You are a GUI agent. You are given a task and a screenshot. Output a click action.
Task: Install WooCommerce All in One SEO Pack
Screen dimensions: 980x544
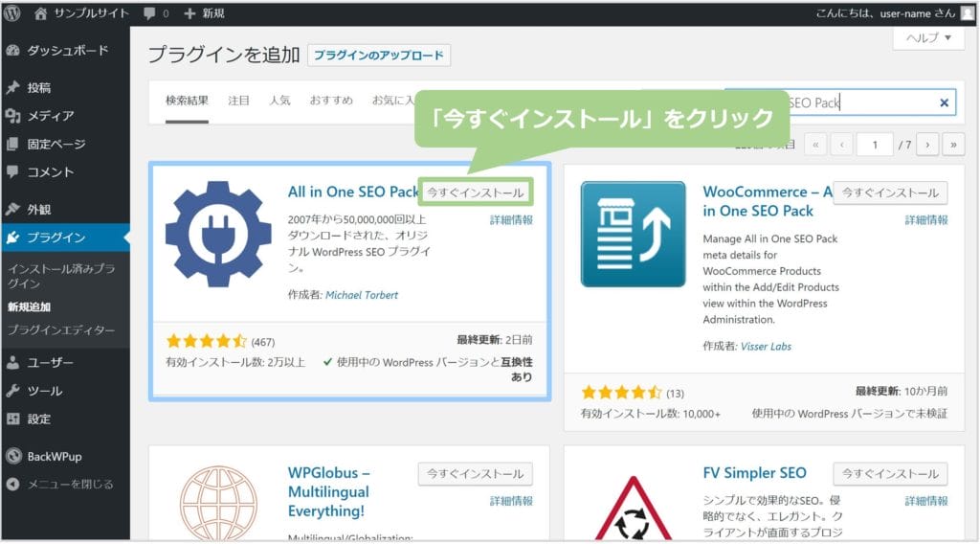(x=890, y=193)
